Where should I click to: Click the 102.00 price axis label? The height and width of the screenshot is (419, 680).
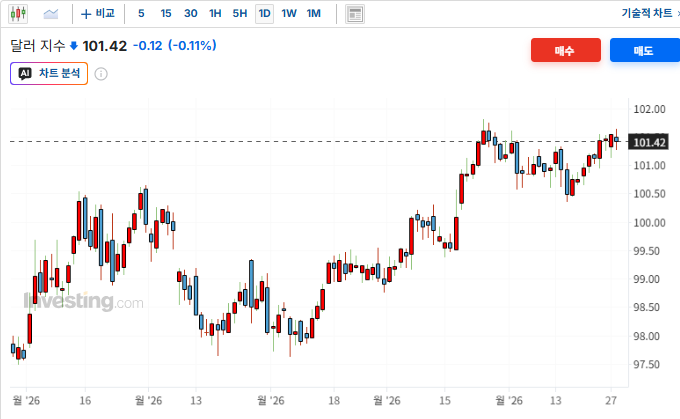(649, 109)
